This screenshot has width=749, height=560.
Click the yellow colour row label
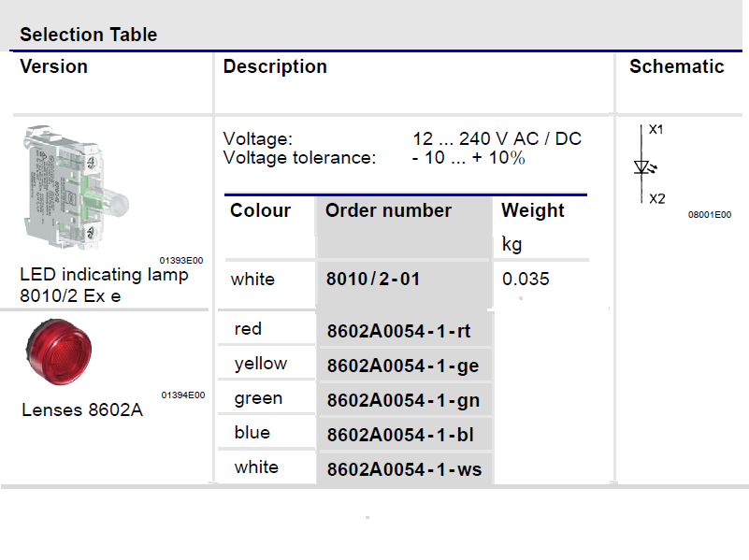(261, 364)
